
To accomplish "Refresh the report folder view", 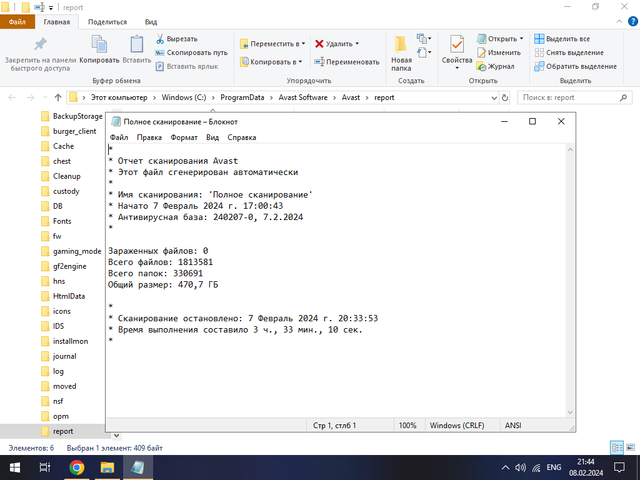I will (505, 98).
